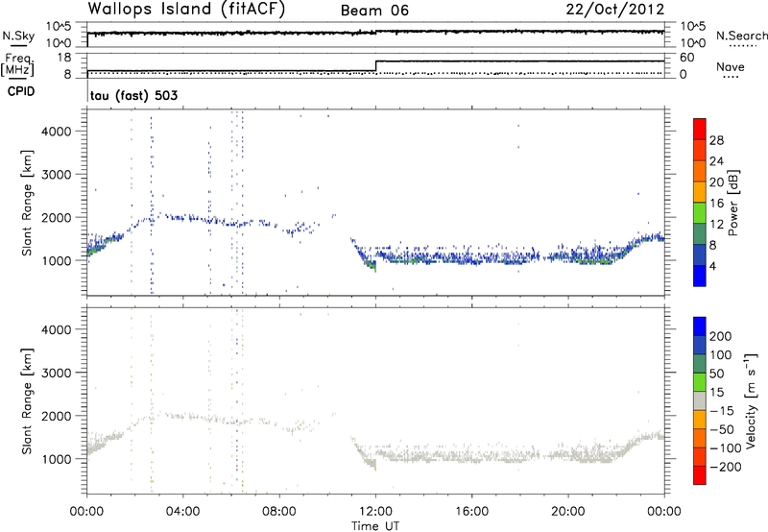768x532 pixels.
Task: Click the "12:00" time axis label
Action: 375,512
